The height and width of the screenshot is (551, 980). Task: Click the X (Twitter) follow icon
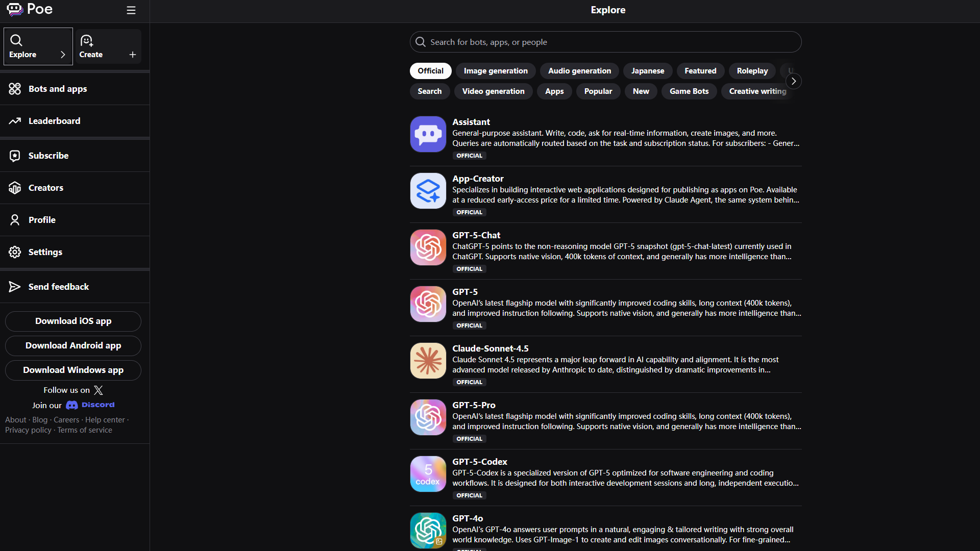coord(99,390)
